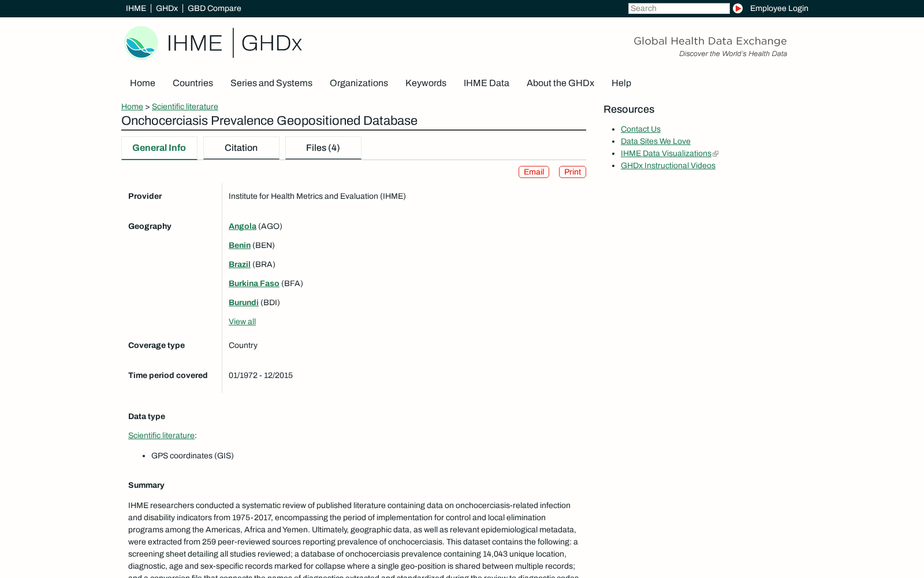The height and width of the screenshot is (578, 924).
Task: Open the Keywords menu
Action: click(426, 83)
